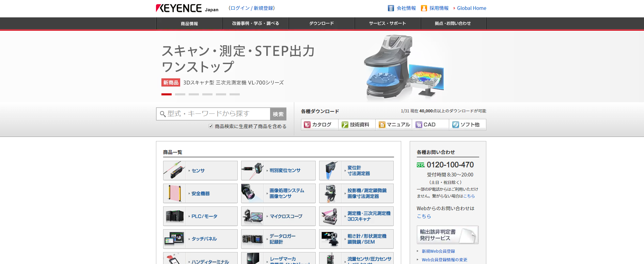Click こちら link after 繋がらない場合は
This screenshot has width=644, height=264.
coord(469,196)
